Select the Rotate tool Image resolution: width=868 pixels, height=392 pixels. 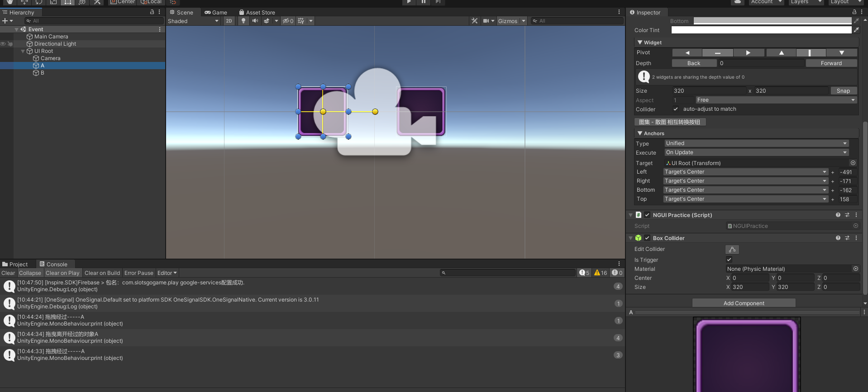tap(39, 2)
